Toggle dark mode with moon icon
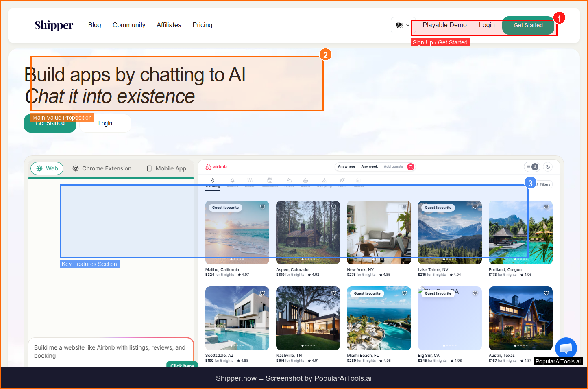The height and width of the screenshot is (389, 588). click(x=548, y=167)
